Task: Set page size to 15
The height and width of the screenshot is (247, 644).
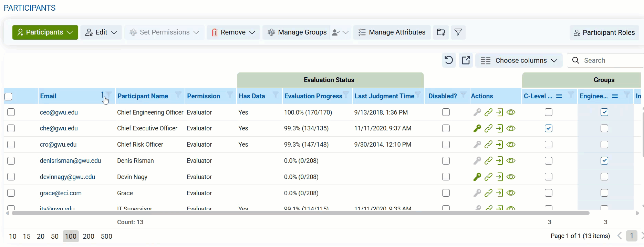Action: click(27, 236)
